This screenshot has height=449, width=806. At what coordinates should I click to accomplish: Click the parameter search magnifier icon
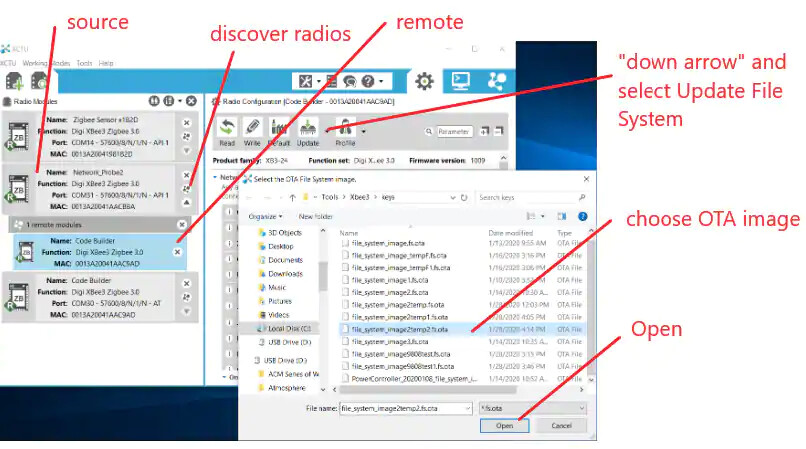point(429,132)
